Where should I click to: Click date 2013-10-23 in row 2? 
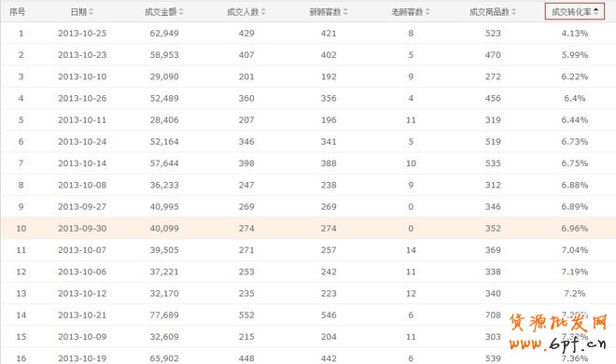click(82, 55)
